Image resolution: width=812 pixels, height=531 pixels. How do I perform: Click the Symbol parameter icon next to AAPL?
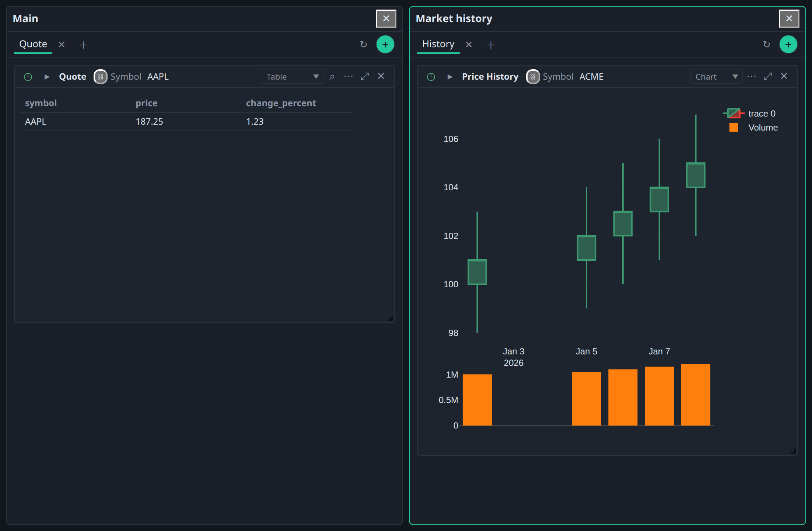(x=101, y=77)
